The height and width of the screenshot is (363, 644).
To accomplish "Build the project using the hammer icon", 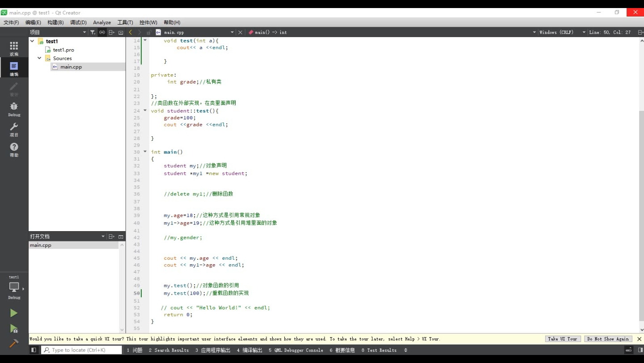I will (14, 343).
